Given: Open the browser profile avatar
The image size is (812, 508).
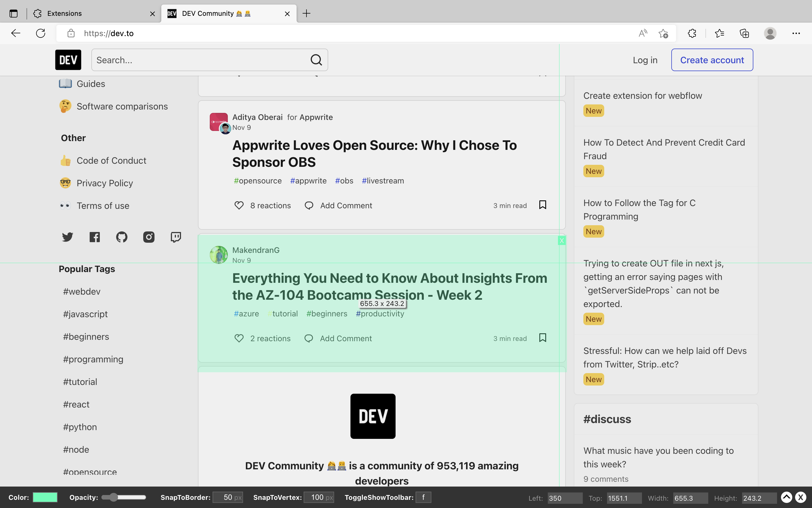Looking at the screenshot, I should point(770,33).
